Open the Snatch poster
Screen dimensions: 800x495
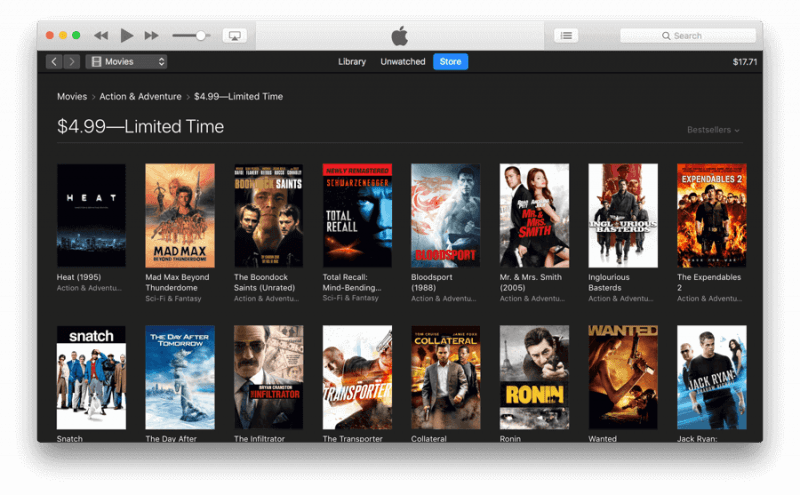pos(91,378)
